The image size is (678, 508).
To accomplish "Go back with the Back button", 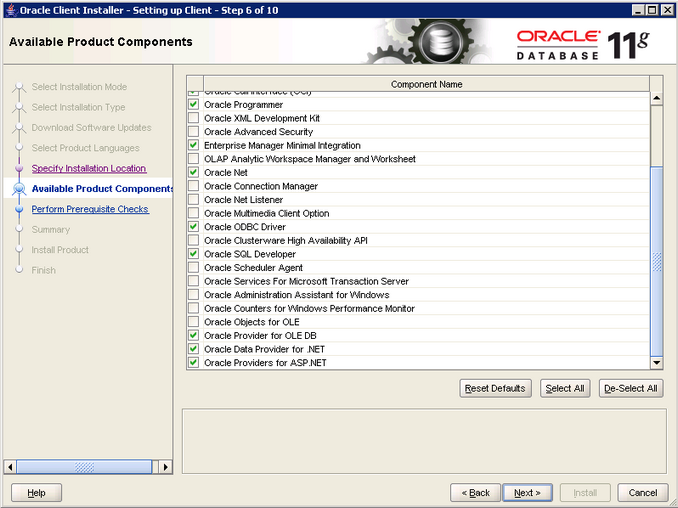I will pyautogui.click(x=475, y=492).
